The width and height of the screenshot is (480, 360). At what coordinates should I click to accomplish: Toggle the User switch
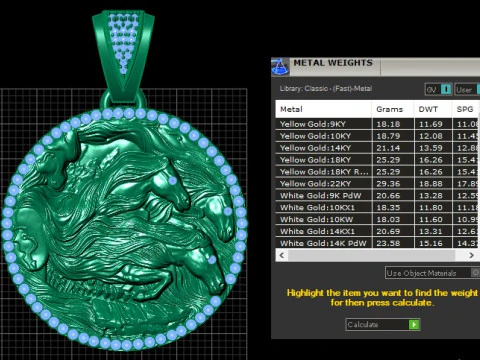(x=468, y=89)
